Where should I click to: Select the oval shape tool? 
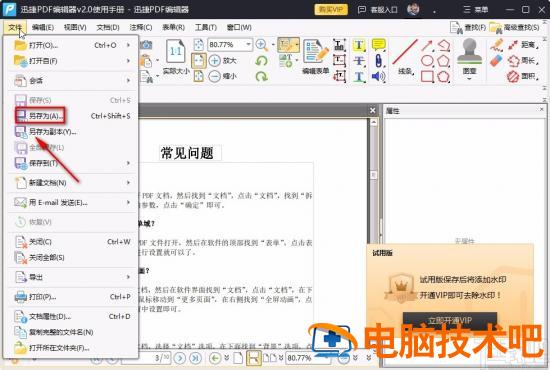point(427,61)
